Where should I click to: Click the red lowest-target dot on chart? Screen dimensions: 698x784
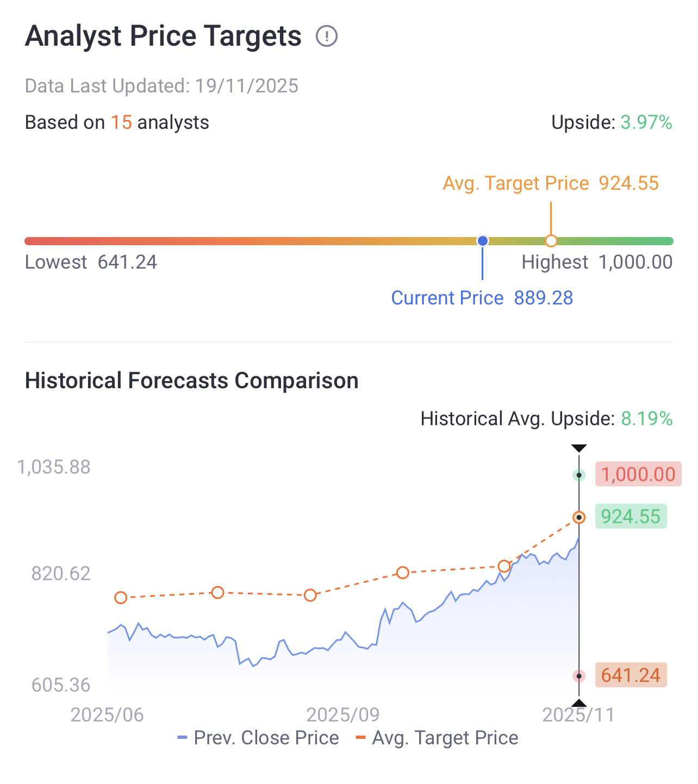[579, 676]
